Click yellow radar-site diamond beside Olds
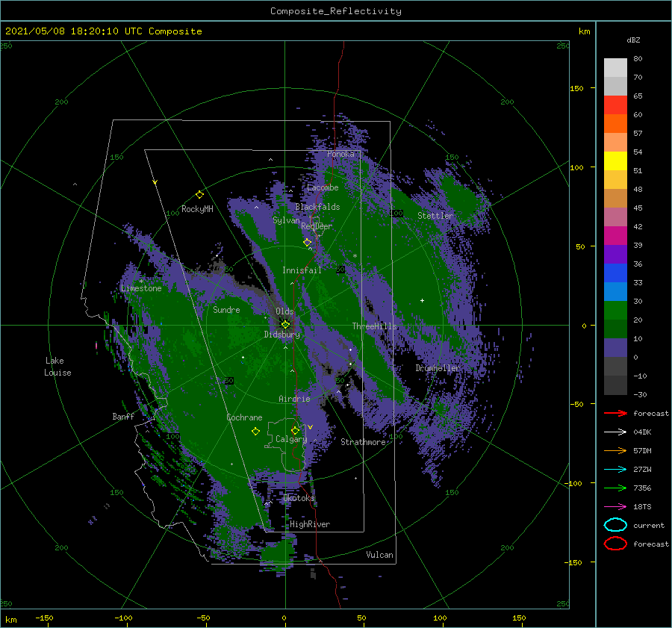Screen dimensions: 672x628 [285, 325]
